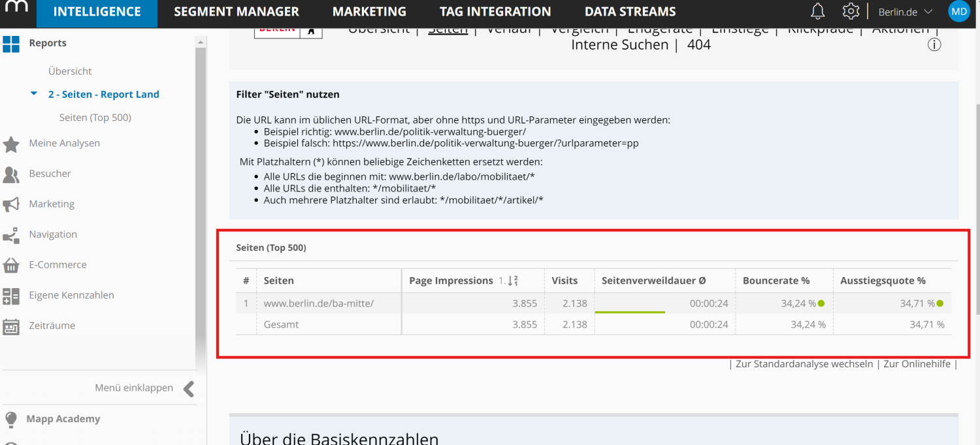Open the Navigation sitemap icon
The height and width of the screenshot is (445, 980).
12,234
